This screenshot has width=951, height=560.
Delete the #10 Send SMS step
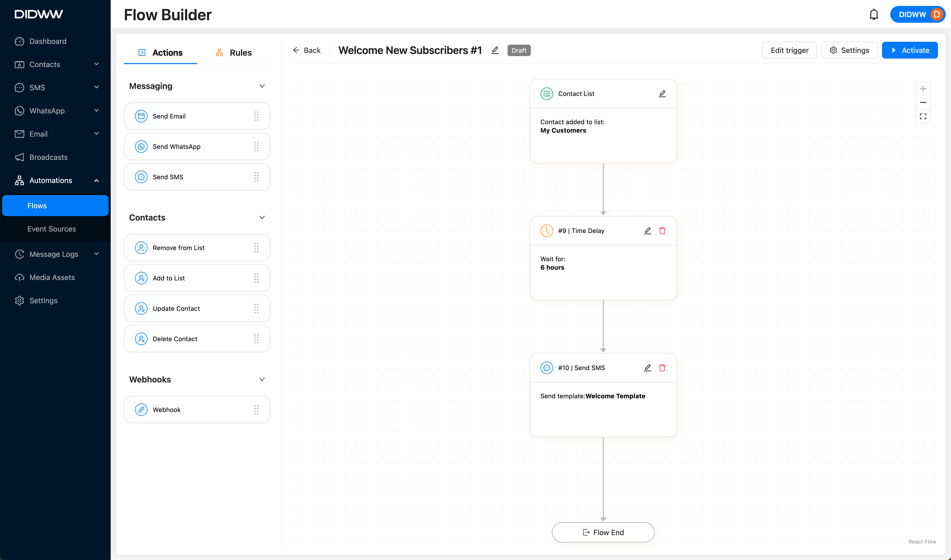(x=662, y=367)
